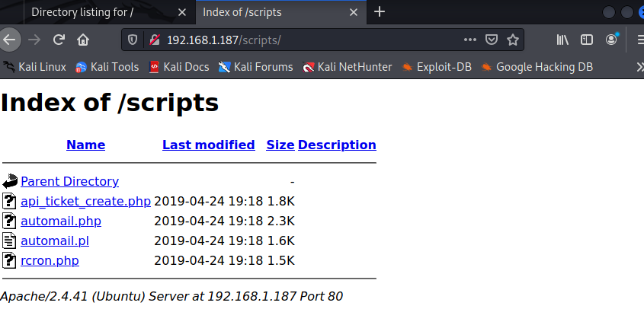Save page to Pocket
644x309 pixels.
pos(492,40)
